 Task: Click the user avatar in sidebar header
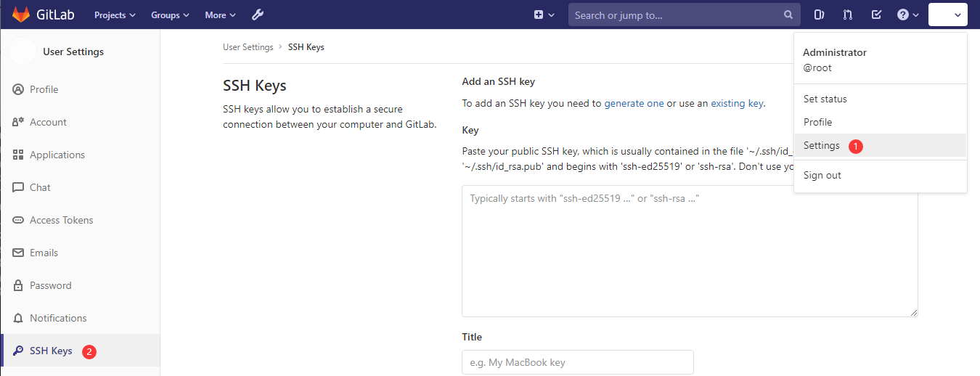(23, 52)
